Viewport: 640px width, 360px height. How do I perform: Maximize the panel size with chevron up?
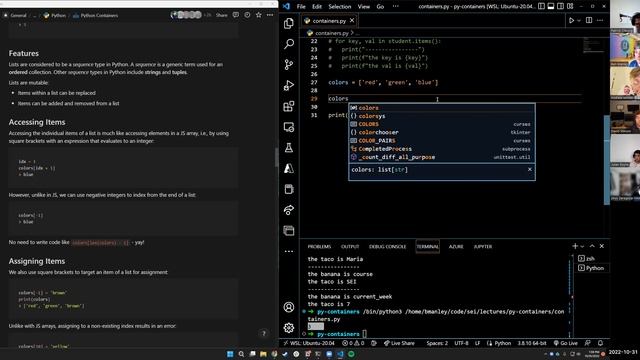[x=592, y=246]
